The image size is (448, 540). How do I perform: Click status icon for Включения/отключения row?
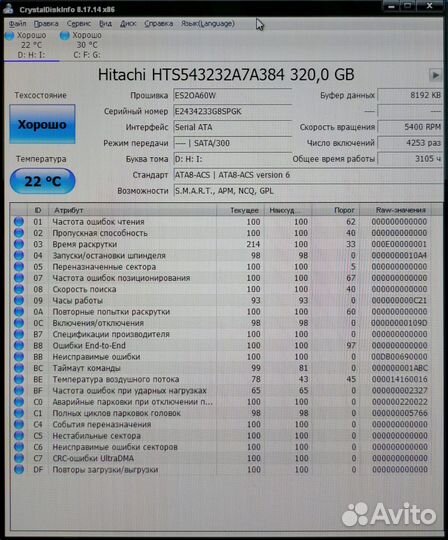point(19,323)
